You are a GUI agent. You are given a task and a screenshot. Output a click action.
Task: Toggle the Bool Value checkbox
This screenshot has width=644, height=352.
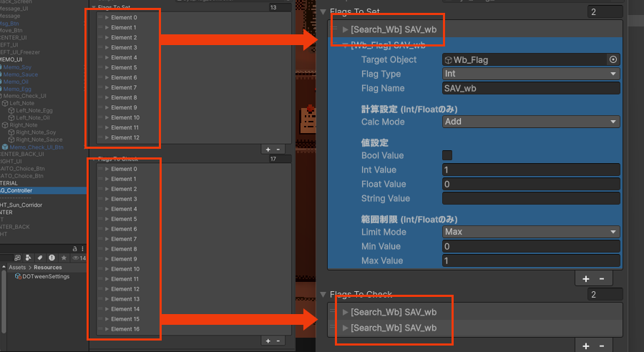pos(447,155)
